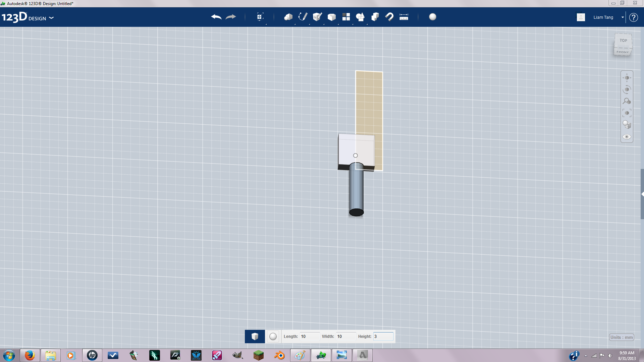Open the materials and outlines display options
644x362 pixels.
[x=627, y=125]
